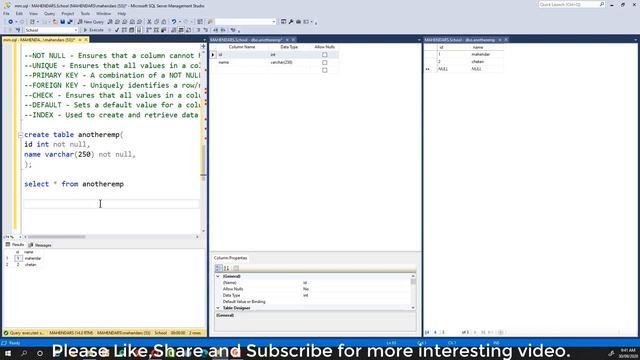
Task: Click the varchar(250) data type cell
Action: pyautogui.click(x=289, y=62)
